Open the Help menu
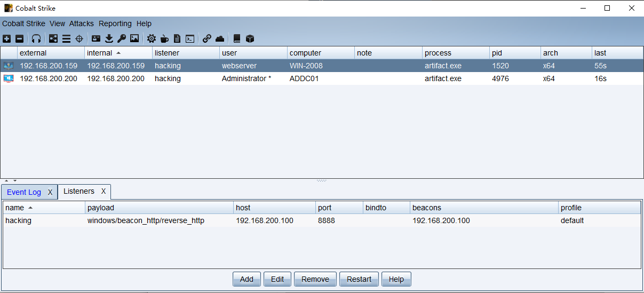This screenshot has width=644, height=293. [144, 23]
